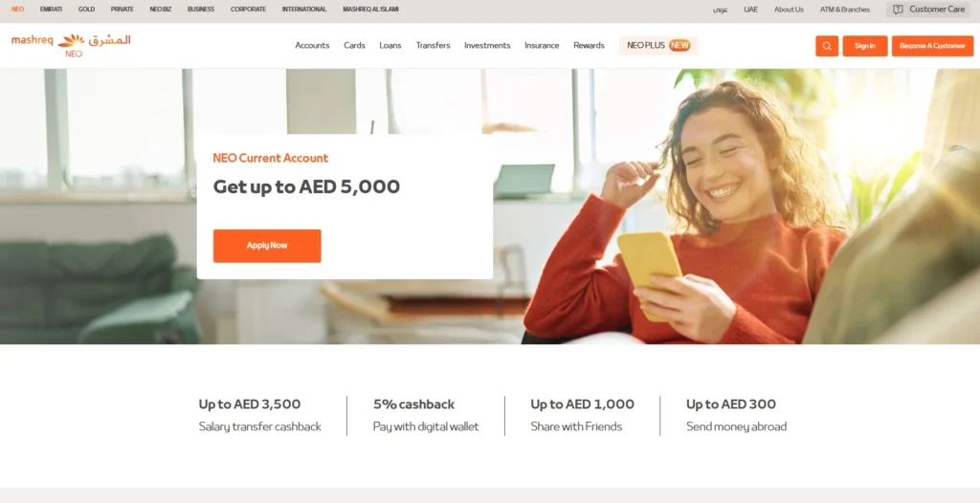Open the Accounts menu
Screen dimensions: 980x503
[312, 46]
